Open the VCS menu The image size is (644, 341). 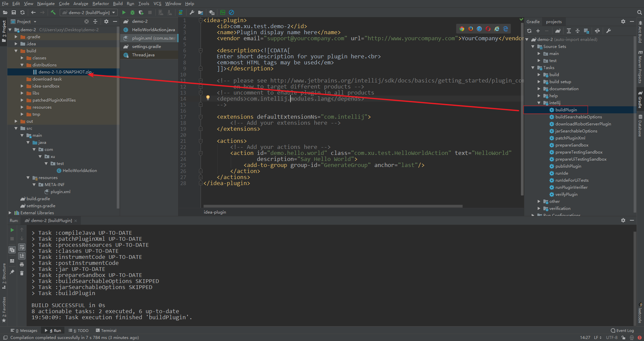coord(157,3)
